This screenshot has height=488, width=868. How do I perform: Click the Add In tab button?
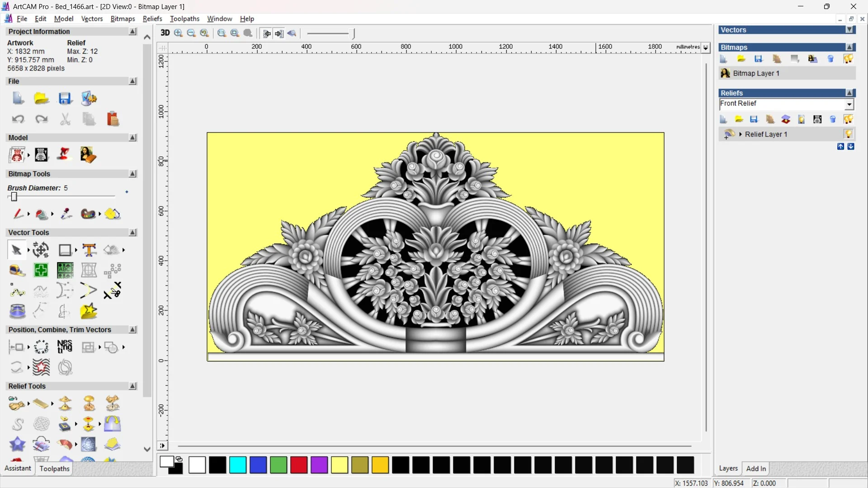(756, 469)
